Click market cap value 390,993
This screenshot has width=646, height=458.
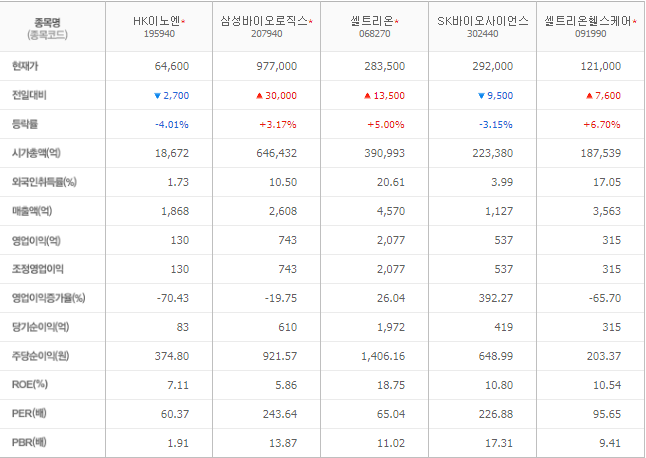tap(384, 153)
